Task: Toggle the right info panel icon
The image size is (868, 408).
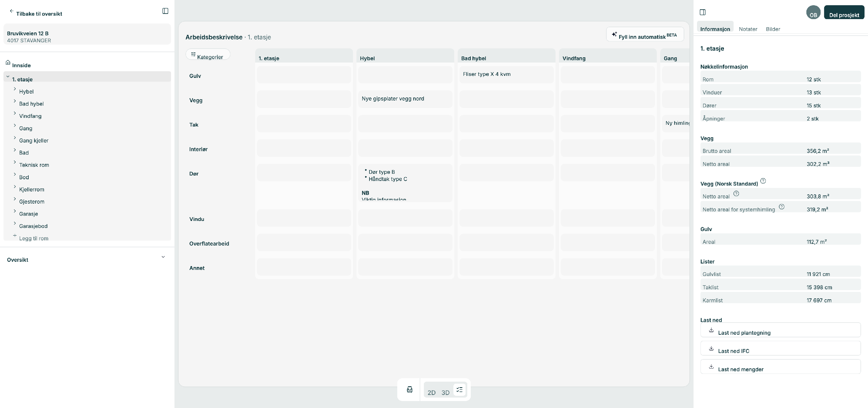Action: [703, 12]
